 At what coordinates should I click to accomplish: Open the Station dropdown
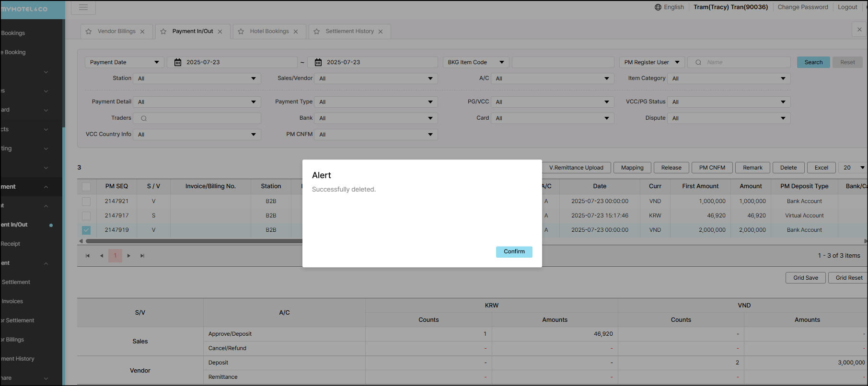(197, 79)
